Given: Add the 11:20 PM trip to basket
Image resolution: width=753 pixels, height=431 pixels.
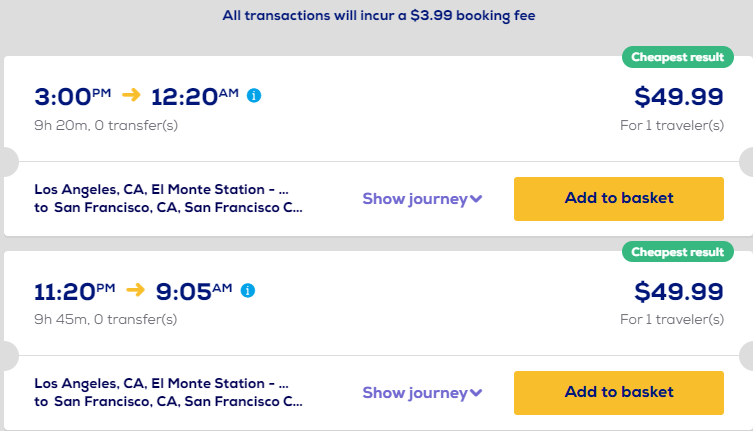Looking at the screenshot, I should (618, 393).
